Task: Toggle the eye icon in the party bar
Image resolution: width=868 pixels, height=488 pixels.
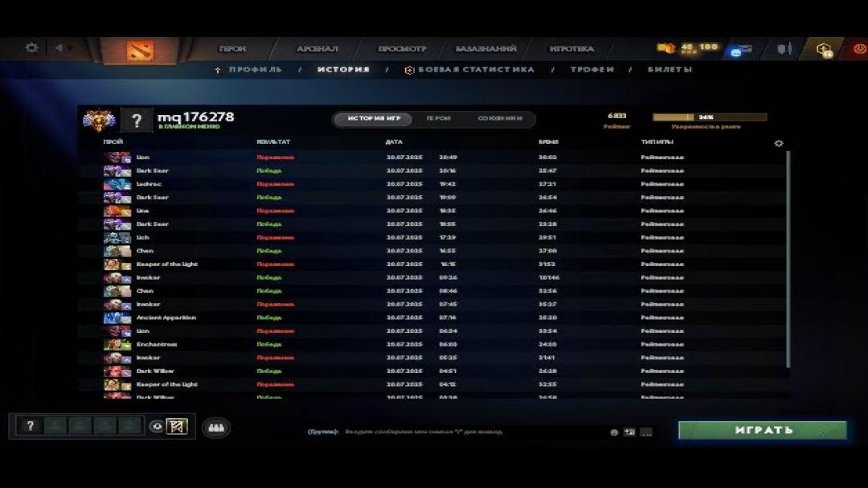Action: (x=157, y=427)
